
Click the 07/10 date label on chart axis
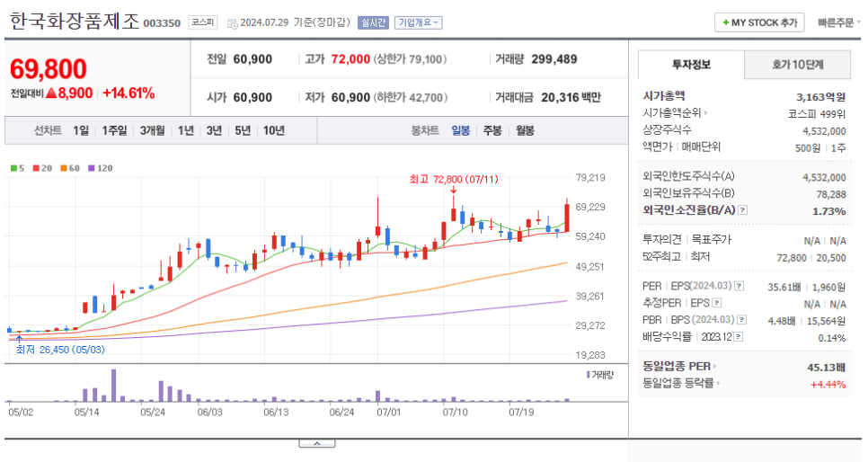[x=455, y=413]
